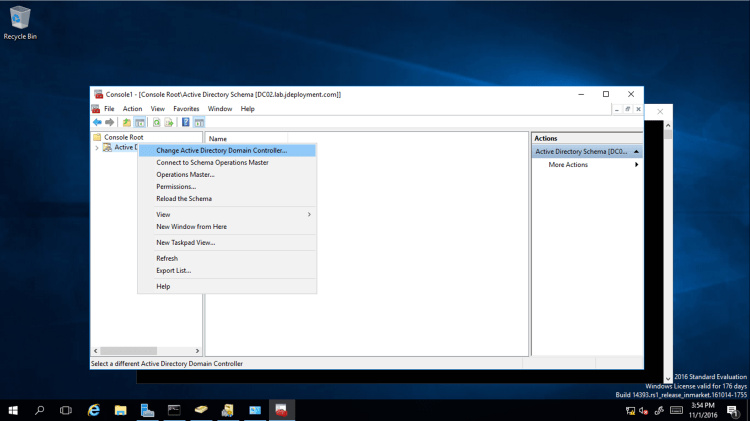Viewport: 750px width, 421px height.
Task: Open the Help toolbar icon
Action: pos(185,122)
